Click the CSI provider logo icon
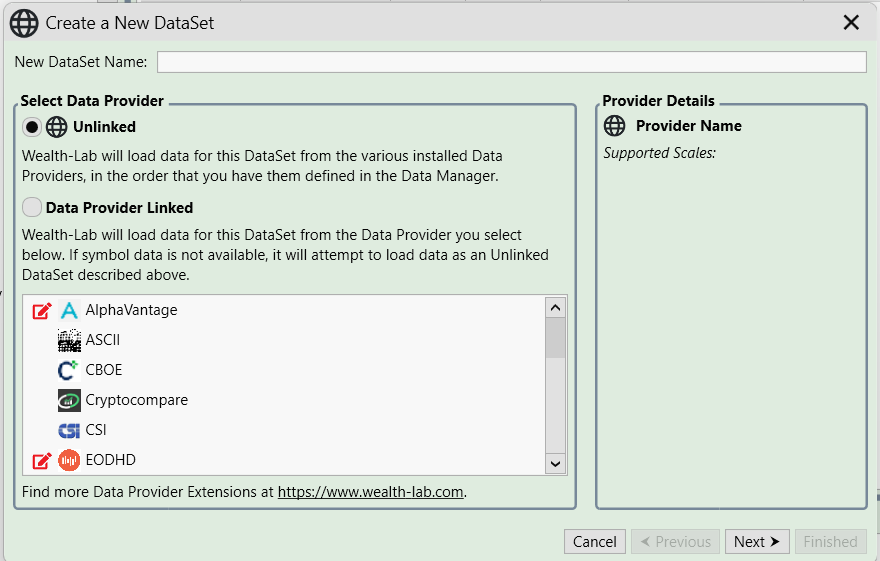880x561 pixels. coord(69,430)
